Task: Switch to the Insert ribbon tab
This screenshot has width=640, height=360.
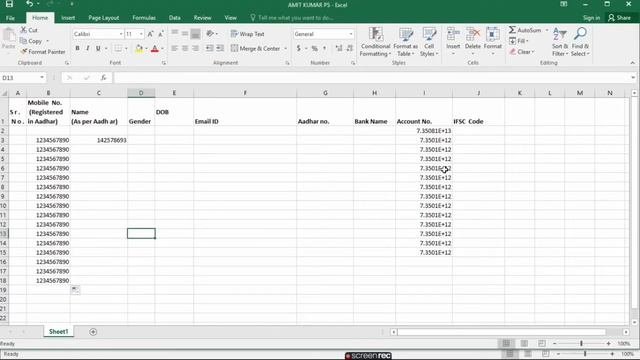Action: [68, 18]
